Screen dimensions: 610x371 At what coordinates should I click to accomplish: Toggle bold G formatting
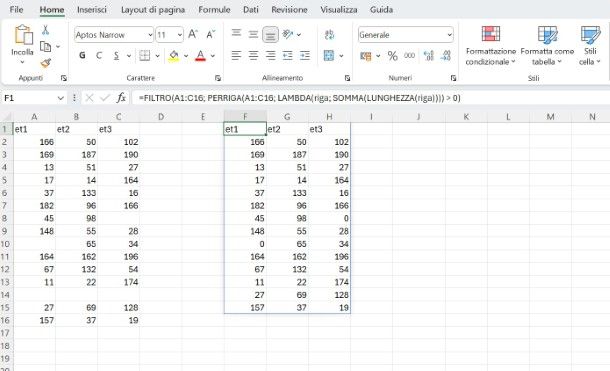pyautogui.click(x=82, y=56)
